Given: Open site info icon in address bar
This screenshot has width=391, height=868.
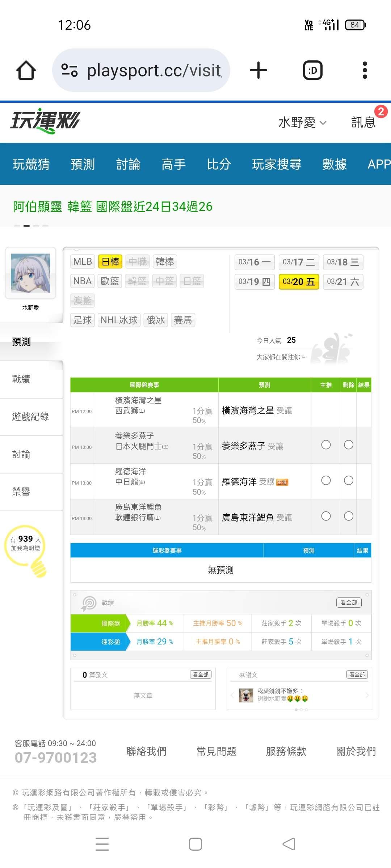Looking at the screenshot, I should pos(70,70).
